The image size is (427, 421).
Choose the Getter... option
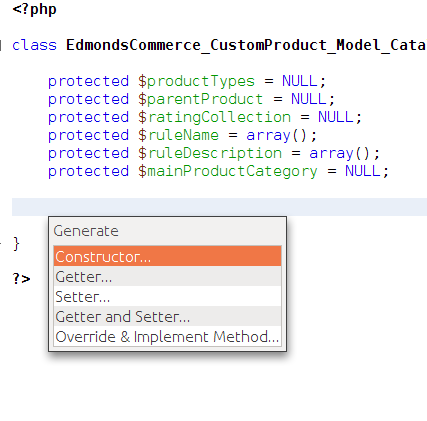[x=167, y=276]
